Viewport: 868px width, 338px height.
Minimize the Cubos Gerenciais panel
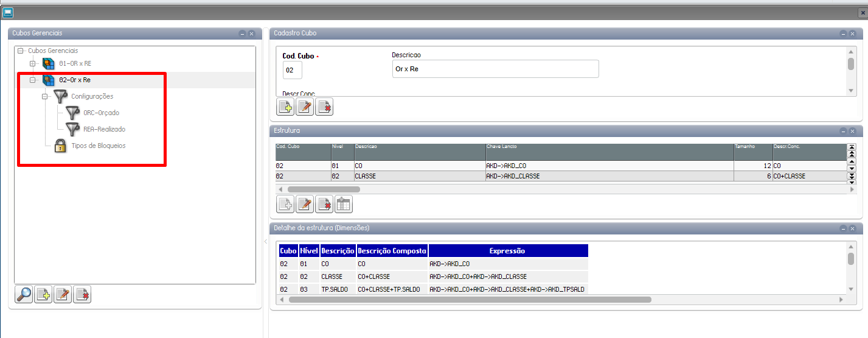click(242, 33)
